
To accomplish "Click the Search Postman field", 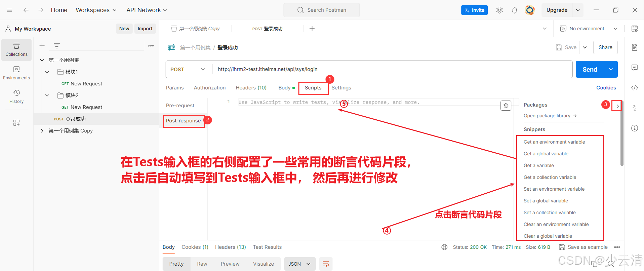I will [322, 10].
